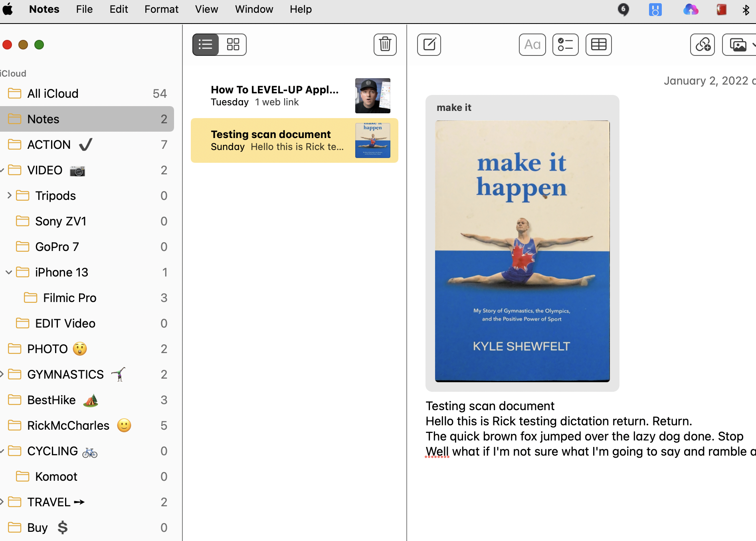Open the Format menu
The image size is (756, 541).
161,9
